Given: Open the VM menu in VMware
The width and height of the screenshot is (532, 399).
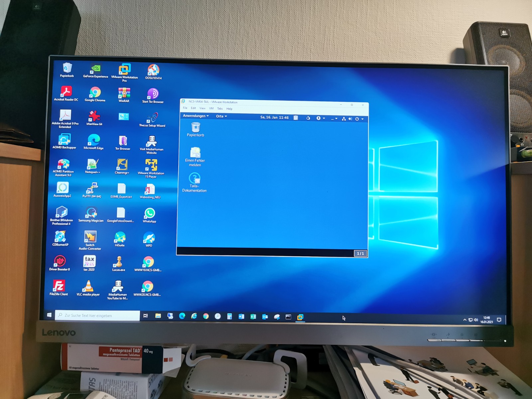Looking at the screenshot, I should pos(211,108).
